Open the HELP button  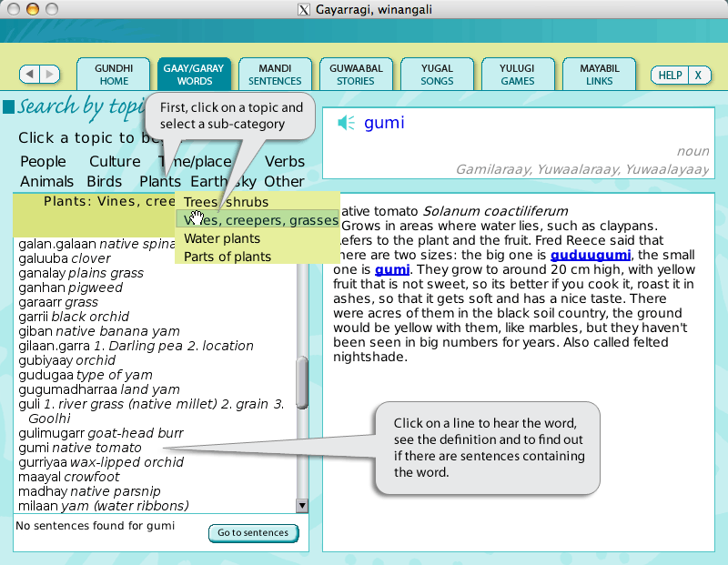click(x=670, y=76)
